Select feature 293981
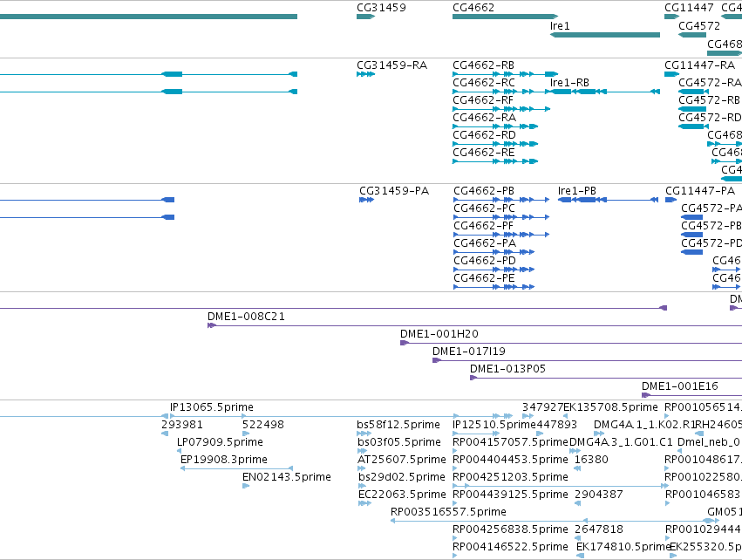742x560 pixels. coord(181,425)
